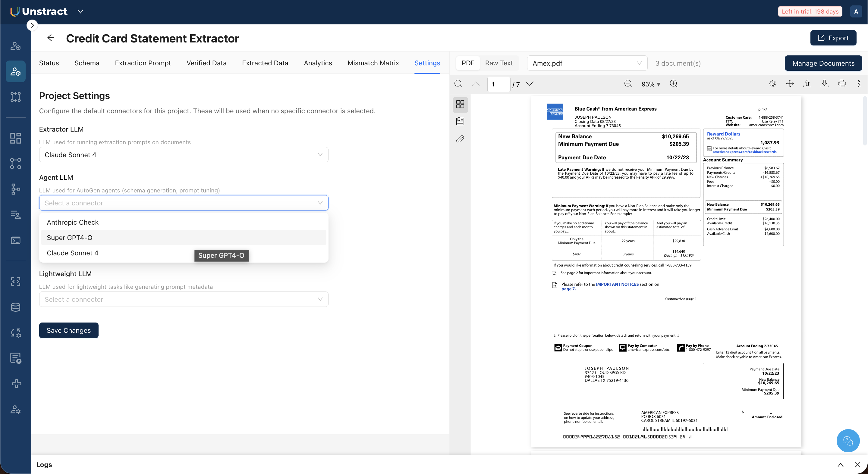868x474 pixels.
Task: Click the PDF viewer search magnifier icon
Action: coord(458,84)
